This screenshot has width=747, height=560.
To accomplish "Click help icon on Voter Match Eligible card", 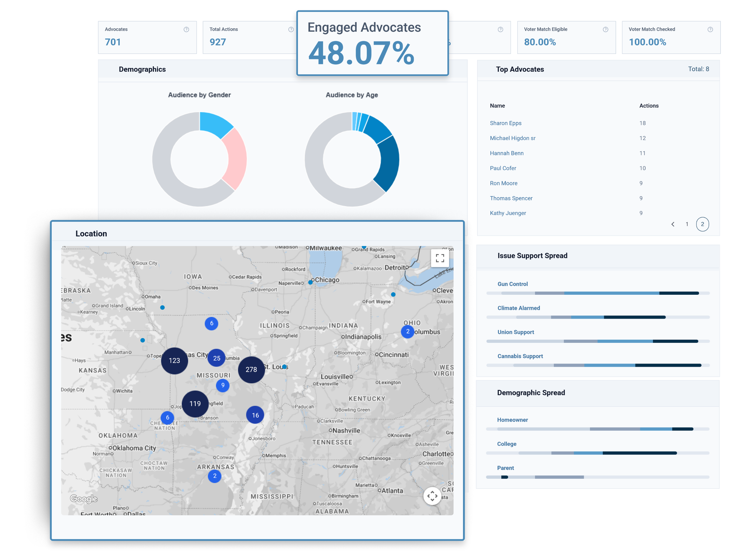I will click(605, 29).
